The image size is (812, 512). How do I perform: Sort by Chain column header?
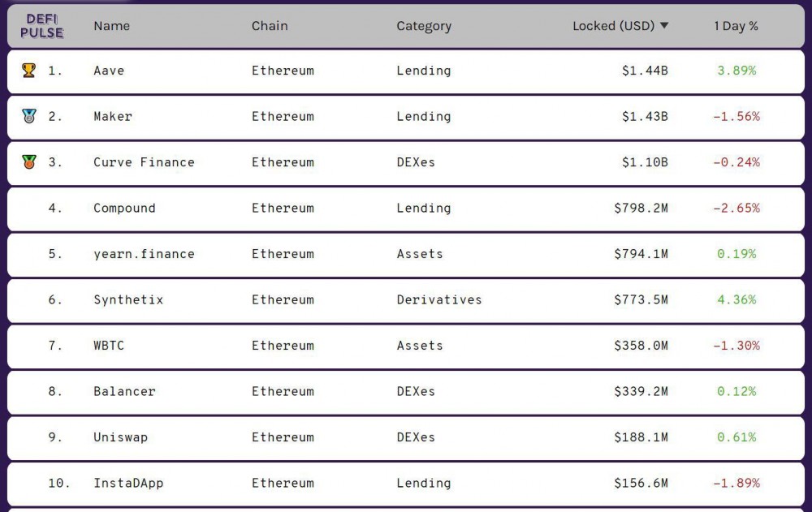(x=270, y=26)
